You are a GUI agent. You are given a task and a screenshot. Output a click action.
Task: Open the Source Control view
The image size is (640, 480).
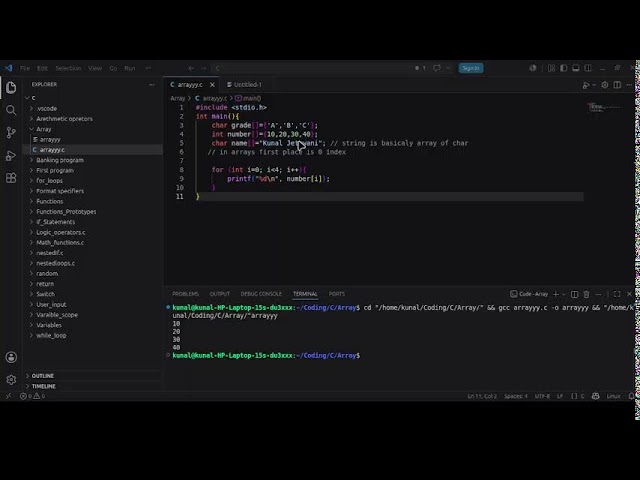tap(11, 132)
